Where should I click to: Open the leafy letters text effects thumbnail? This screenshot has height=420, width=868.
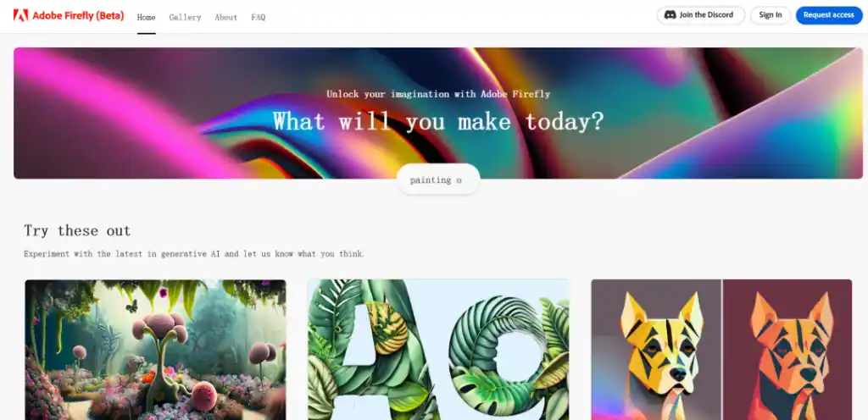[x=438, y=349]
